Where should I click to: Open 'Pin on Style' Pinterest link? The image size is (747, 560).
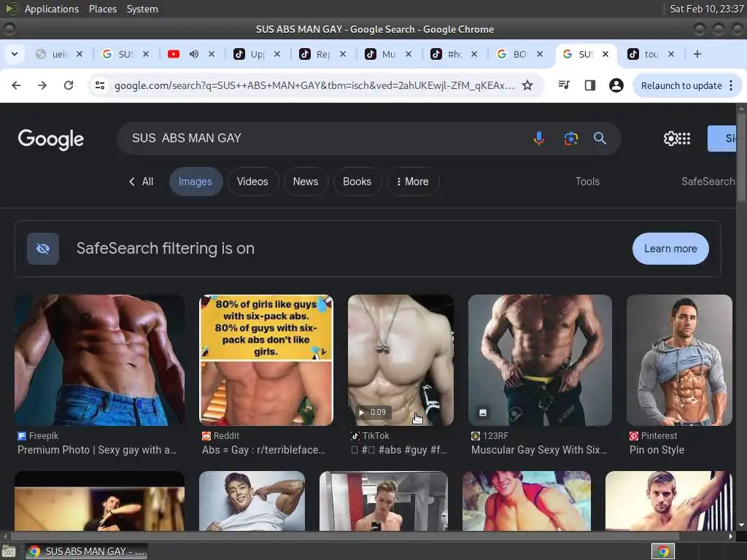pyautogui.click(x=657, y=450)
